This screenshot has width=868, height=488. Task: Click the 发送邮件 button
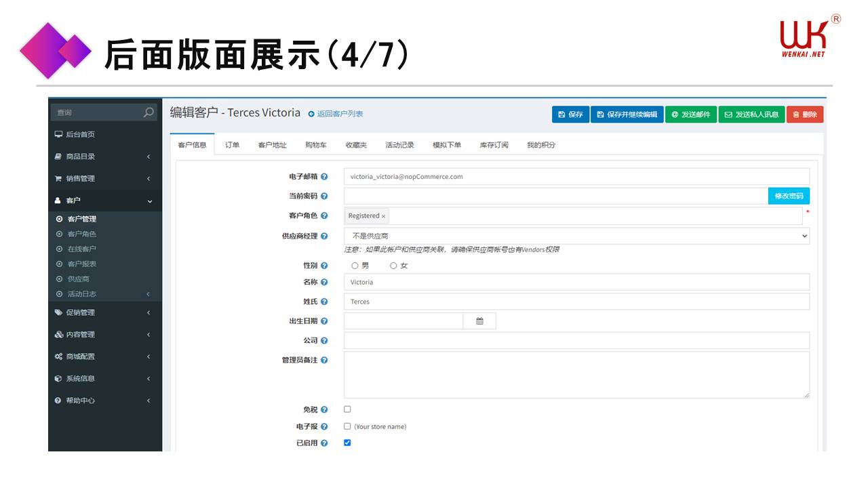click(691, 115)
